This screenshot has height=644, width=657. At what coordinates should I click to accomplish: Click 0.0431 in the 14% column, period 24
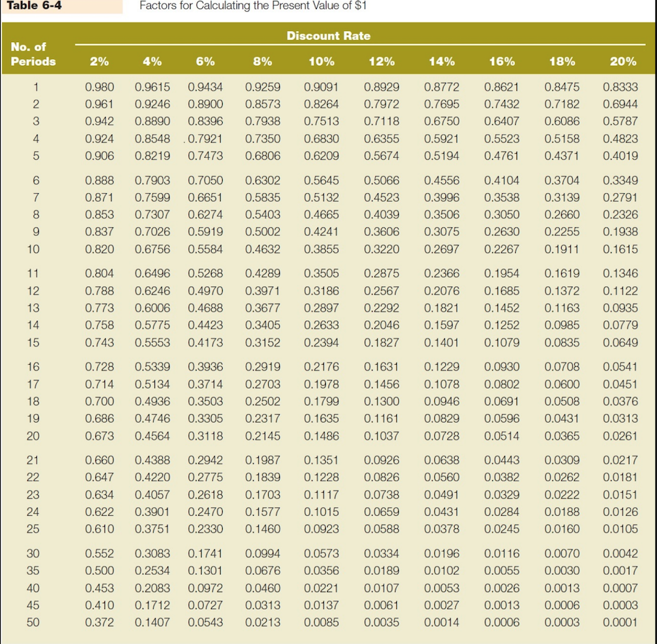[x=442, y=512]
